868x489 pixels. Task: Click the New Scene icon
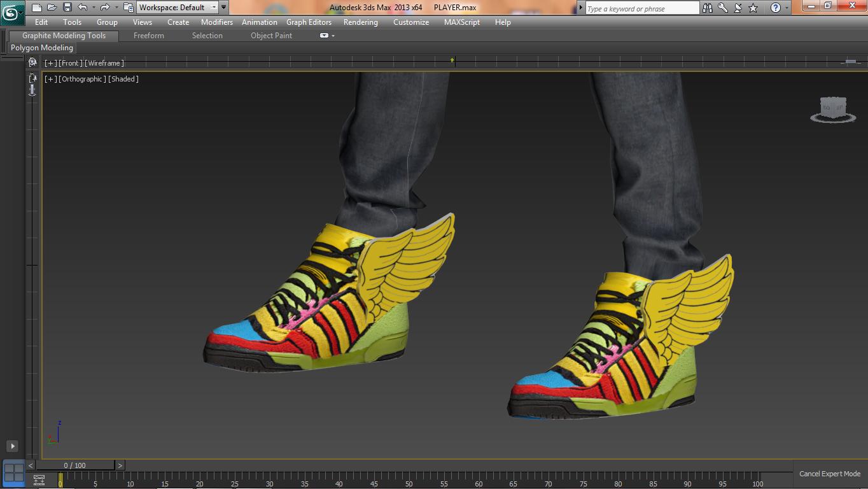[x=36, y=8]
